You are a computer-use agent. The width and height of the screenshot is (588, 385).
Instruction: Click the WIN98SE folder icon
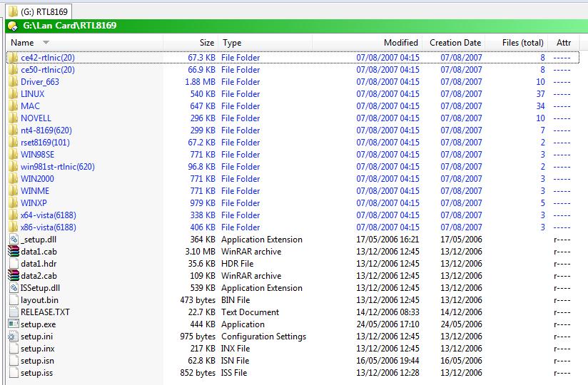[x=13, y=154]
